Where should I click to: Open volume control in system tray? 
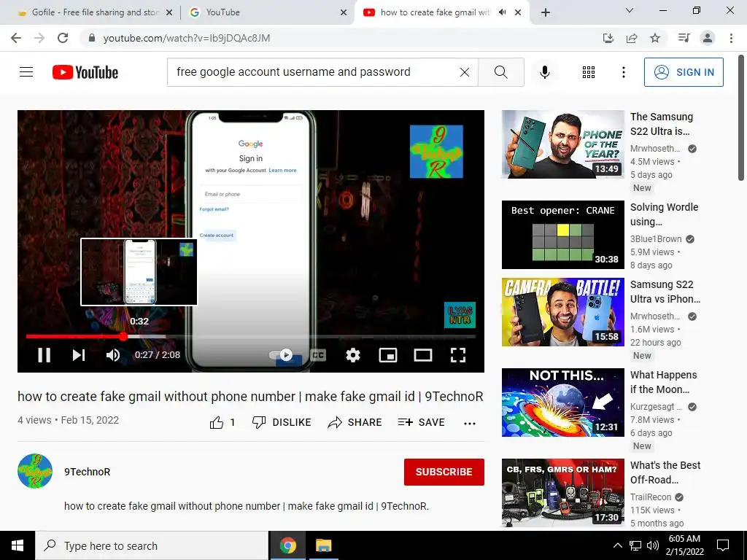pos(653,545)
